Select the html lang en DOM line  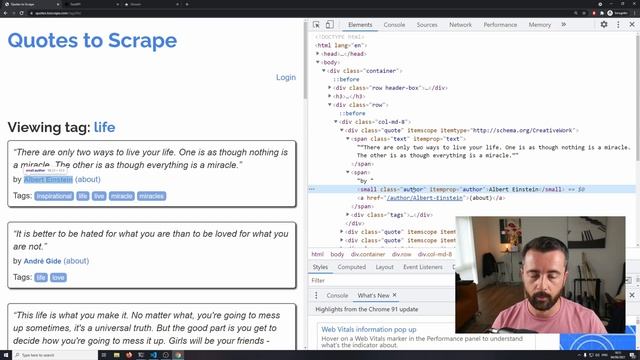click(x=341, y=45)
